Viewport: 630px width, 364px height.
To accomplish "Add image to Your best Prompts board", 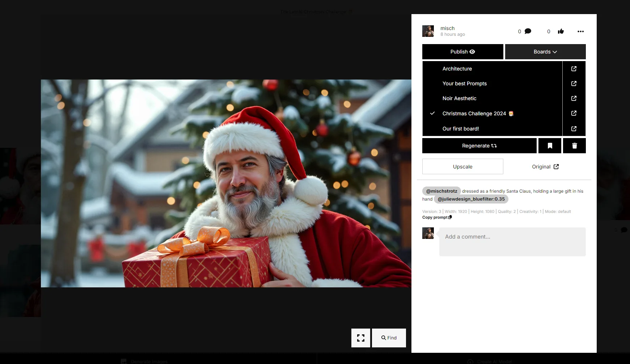I will click(x=464, y=83).
